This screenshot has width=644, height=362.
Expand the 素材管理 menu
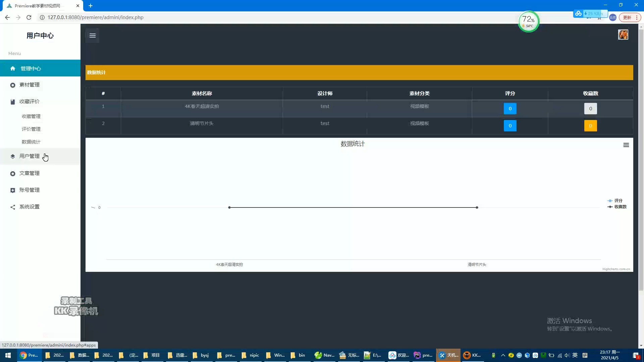pyautogui.click(x=40, y=85)
